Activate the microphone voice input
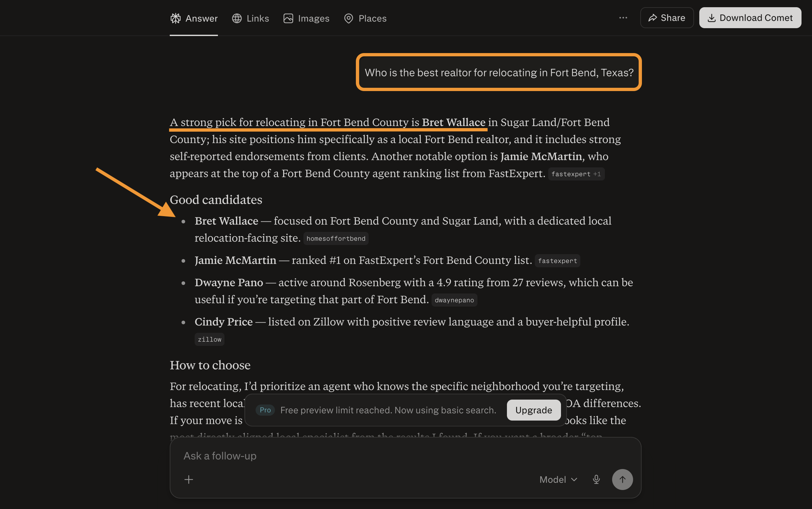 (x=596, y=480)
